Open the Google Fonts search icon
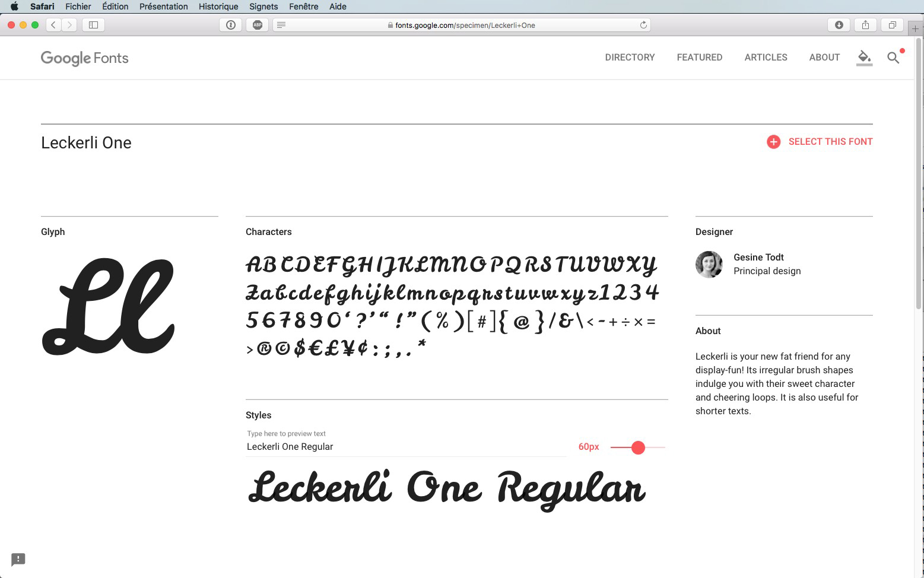 click(893, 58)
